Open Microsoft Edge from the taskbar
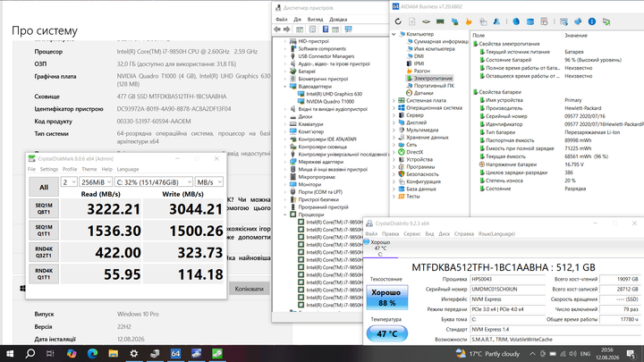The height and width of the screenshot is (362, 644). coord(92,353)
